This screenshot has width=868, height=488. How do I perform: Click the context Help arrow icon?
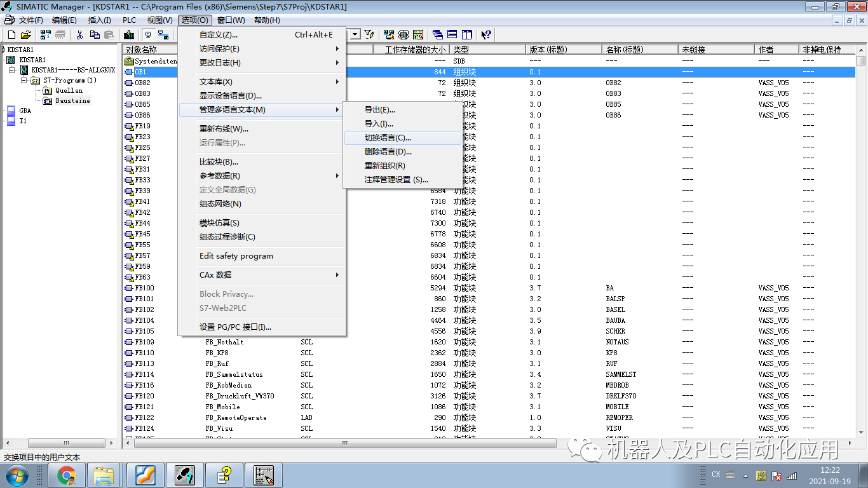[486, 34]
